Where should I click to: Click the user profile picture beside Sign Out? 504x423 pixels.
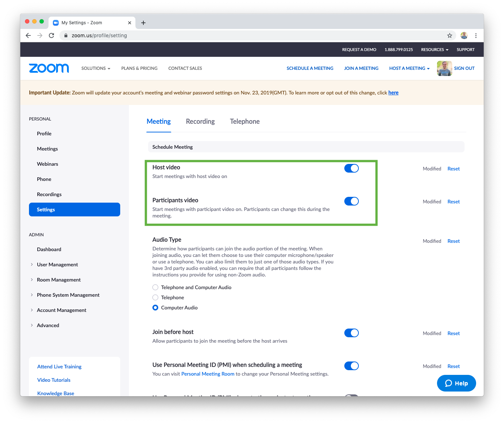point(444,68)
